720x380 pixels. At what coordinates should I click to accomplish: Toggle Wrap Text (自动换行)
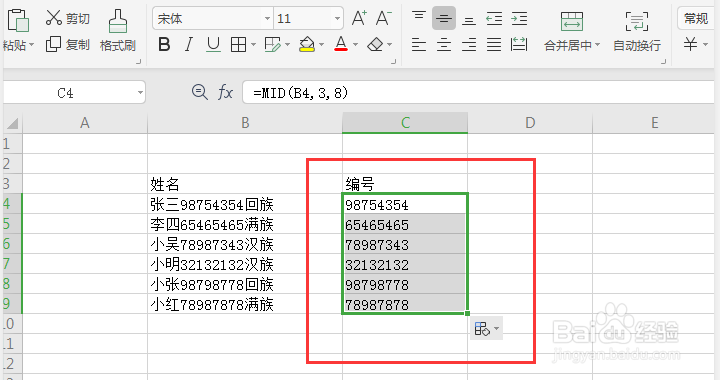(x=637, y=31)
